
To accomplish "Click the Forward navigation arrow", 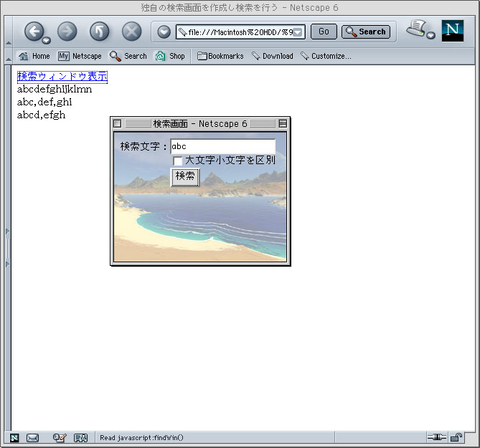I will (x=67, y=32).
